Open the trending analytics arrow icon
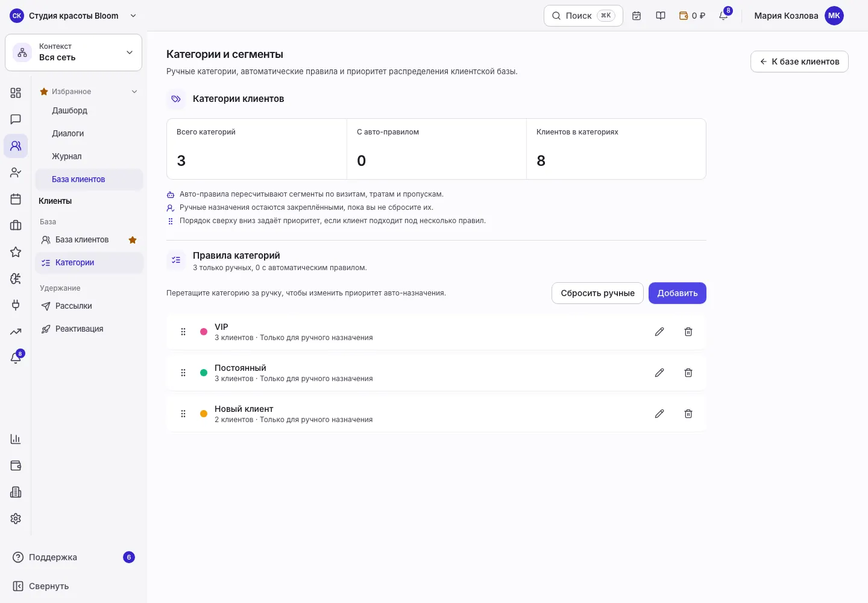Screen dimensions: 868x603 pos(16,332)
